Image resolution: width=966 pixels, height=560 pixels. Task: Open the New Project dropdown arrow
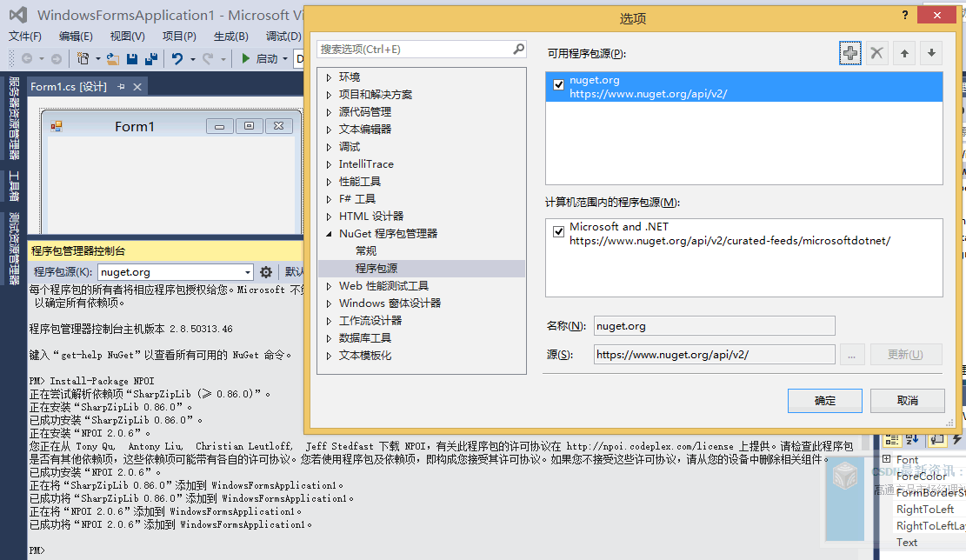(x=98, y=59)
